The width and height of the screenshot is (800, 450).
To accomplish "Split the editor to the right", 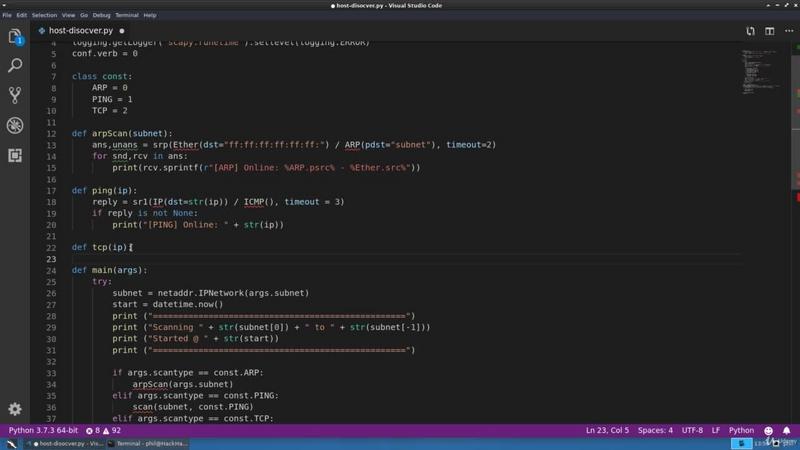I will (769, 31).
